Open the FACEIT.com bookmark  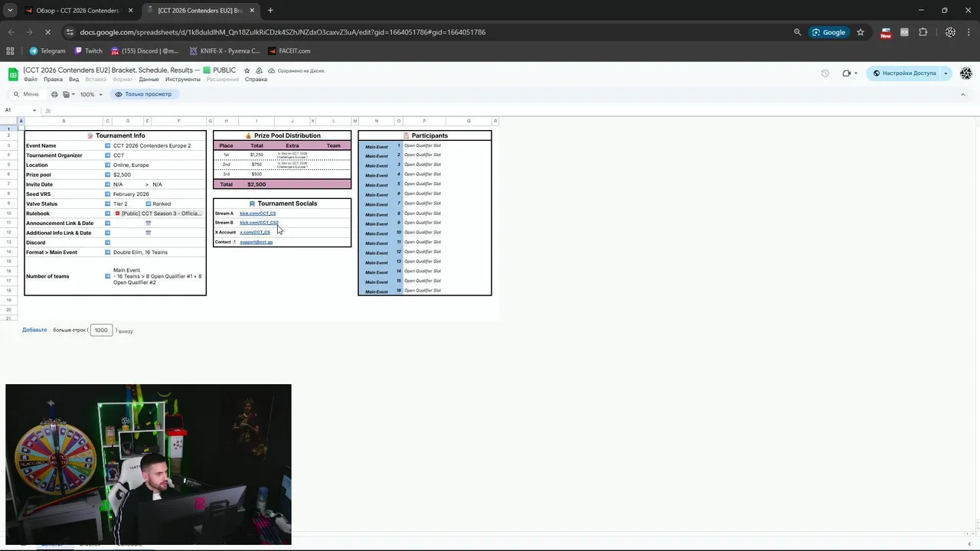[289, 51]
